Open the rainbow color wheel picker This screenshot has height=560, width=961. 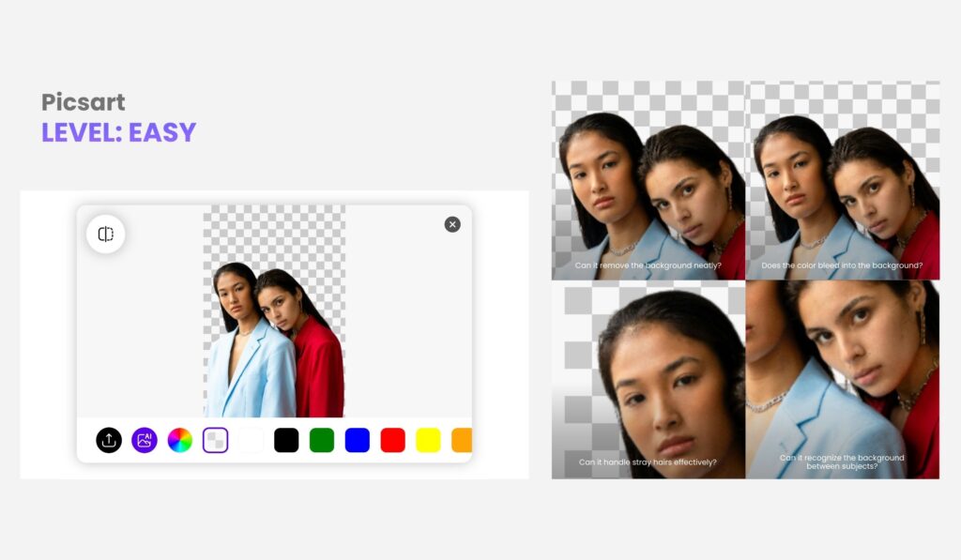[180, 439]
